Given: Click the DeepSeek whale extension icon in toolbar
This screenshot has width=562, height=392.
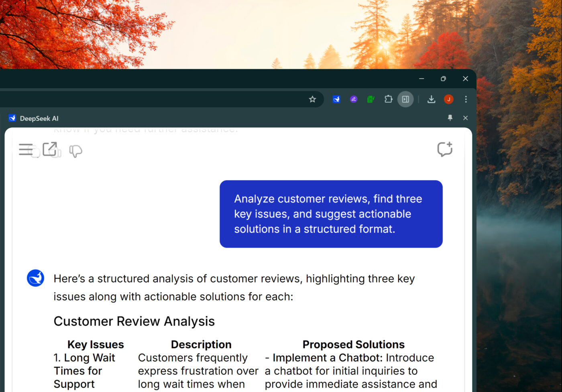Looking at the screenshot, I should click(x=336, y=99).
